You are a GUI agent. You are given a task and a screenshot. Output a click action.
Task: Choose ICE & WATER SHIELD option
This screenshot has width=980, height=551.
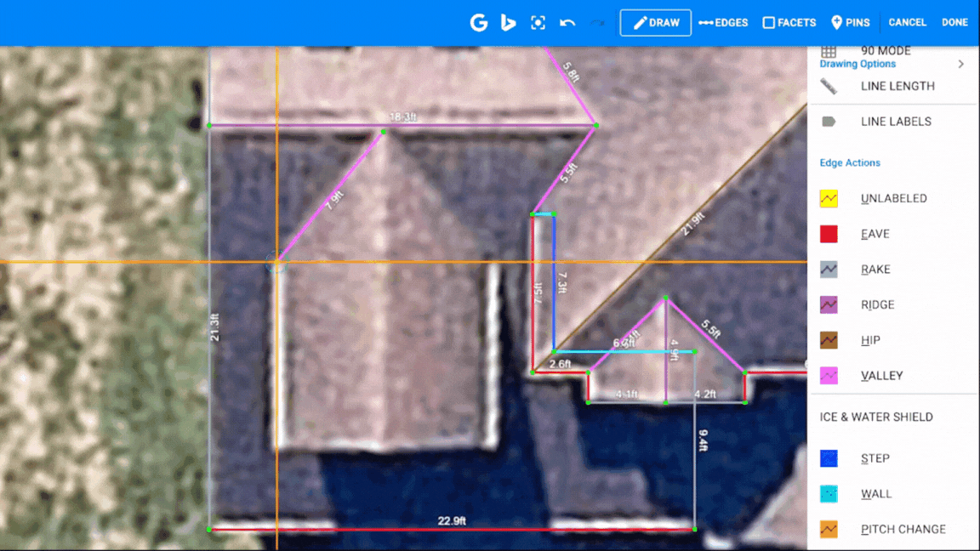pos(875,417)
